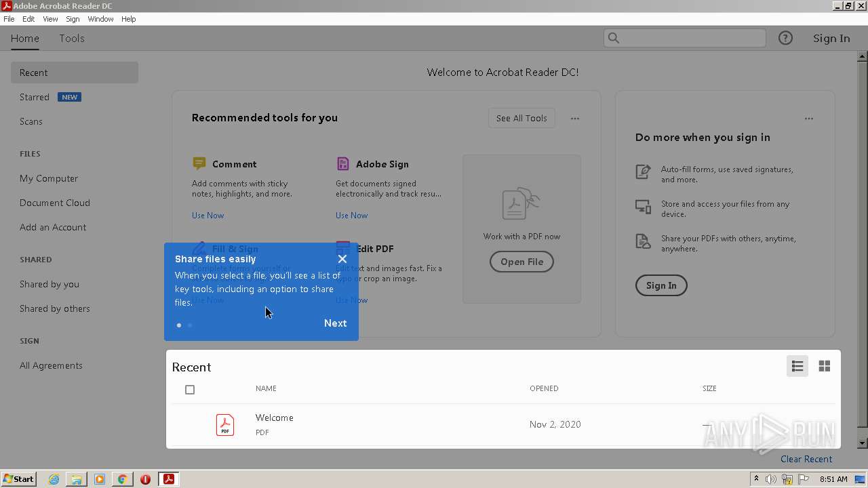Select Acrobat Reader taskbar button

coord(168,479)
